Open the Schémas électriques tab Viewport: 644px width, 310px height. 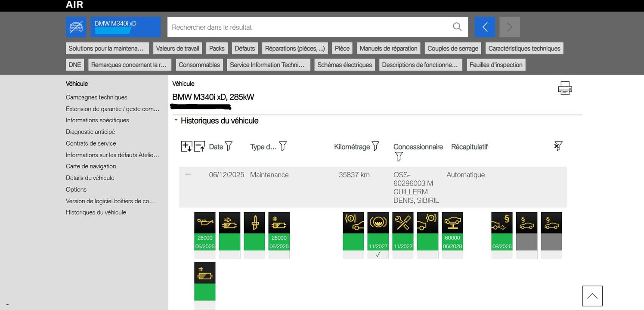344,65
